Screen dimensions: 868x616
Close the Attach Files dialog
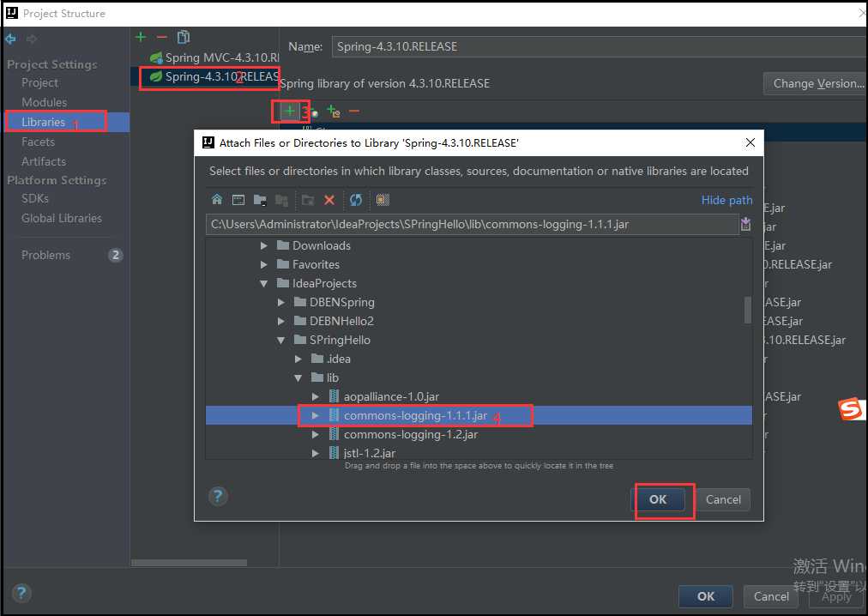coord(750,142)
